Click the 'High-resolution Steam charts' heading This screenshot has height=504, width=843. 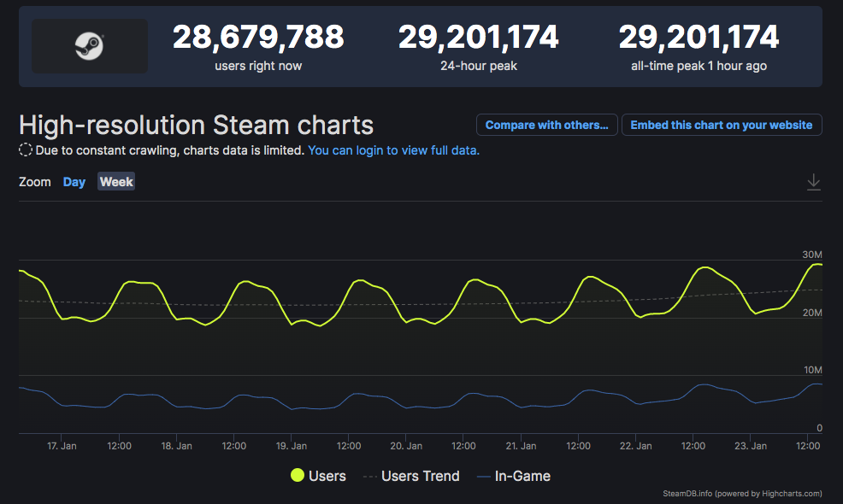(x=196, y=125)
